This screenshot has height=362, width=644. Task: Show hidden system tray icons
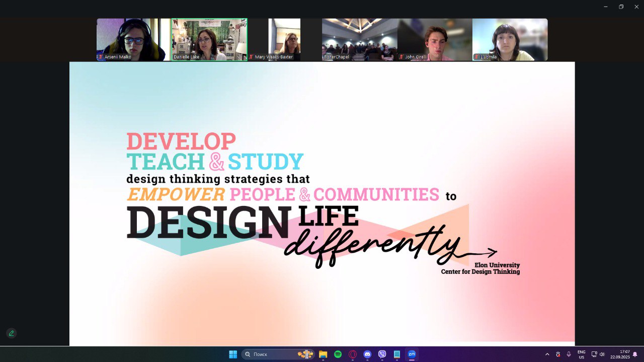(x=547, y=354)
